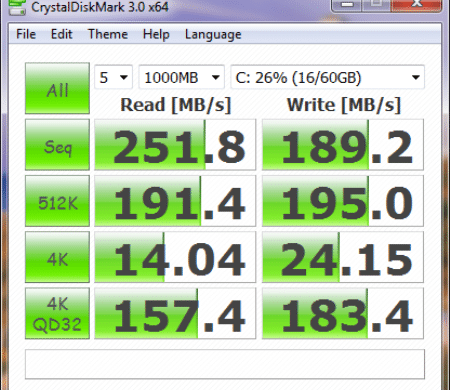Close the CrystalDiskMark window
This screenshot has height=390, width=450.
coord(417,5)
